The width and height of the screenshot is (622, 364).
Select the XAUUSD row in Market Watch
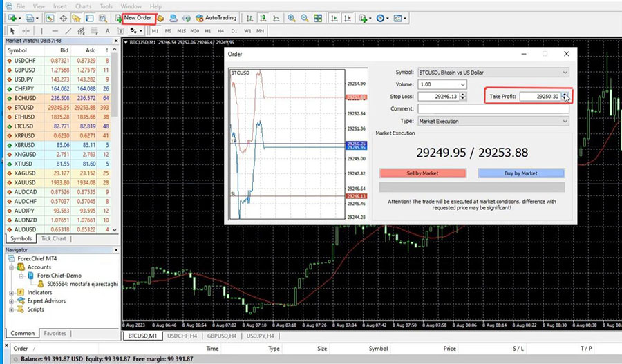(58, 182)
